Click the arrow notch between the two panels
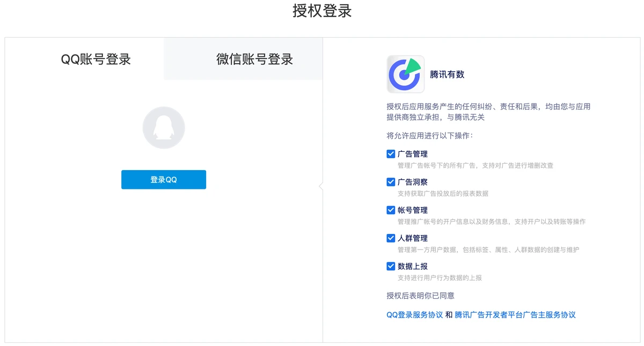The height and width of the screenshot is (346, 644). pyautogui.click(x=321, y=186)
